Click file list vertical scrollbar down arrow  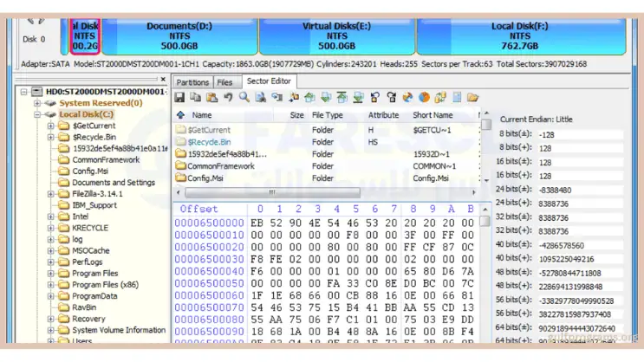click(x=487, y=181)
